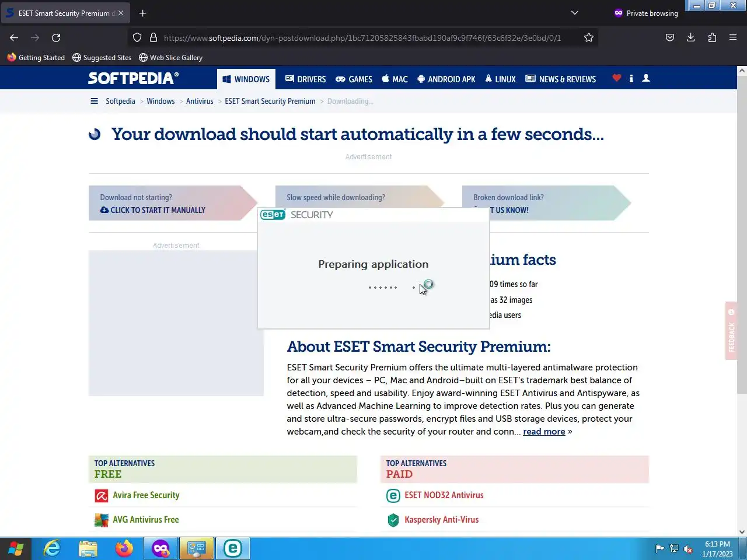747x560 pixels.
Task: Click the Softpedia logo
Action: 134,78
